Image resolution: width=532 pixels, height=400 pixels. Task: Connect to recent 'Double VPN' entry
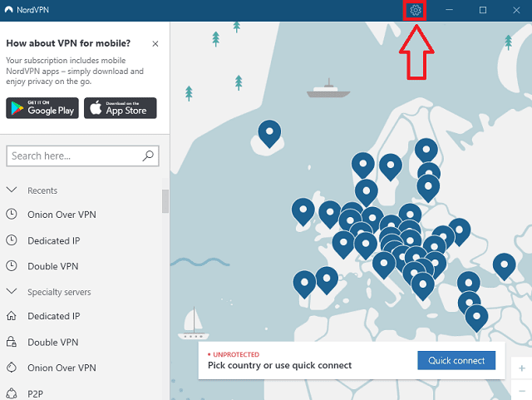point(53,266)
